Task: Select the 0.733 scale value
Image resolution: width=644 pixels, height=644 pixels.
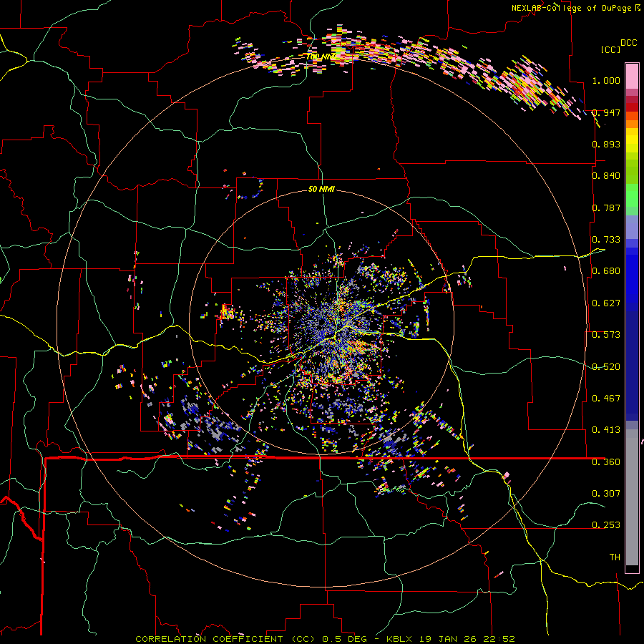Action: [x=606, y=240]
